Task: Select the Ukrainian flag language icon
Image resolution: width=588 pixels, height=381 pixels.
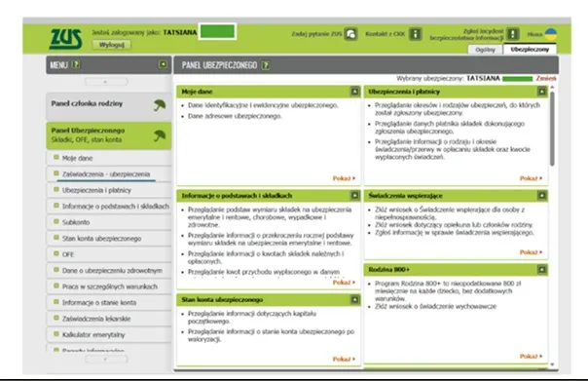Action: point(551,34)
